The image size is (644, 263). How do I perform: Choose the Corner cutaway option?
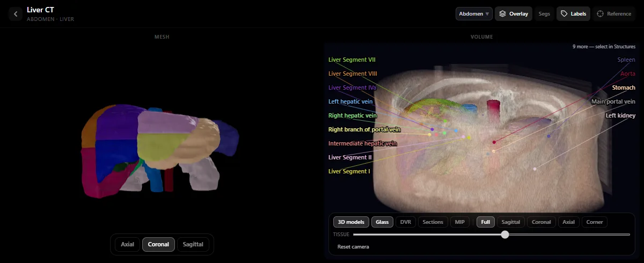[x=595, y=222]
